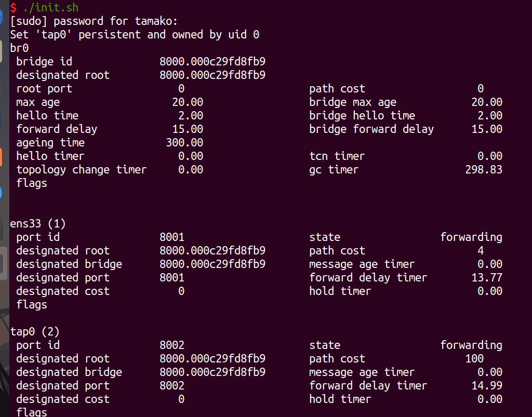Click the gc timer value 298.83
Viewport: 532px width, 417px height.
pyautogui.click(x=484, y=169)
